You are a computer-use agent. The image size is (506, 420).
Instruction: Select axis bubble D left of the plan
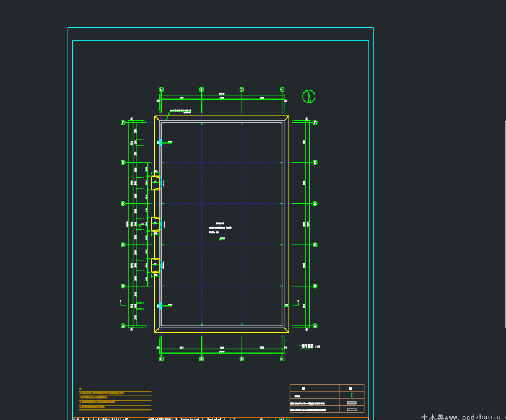(123, 204)
